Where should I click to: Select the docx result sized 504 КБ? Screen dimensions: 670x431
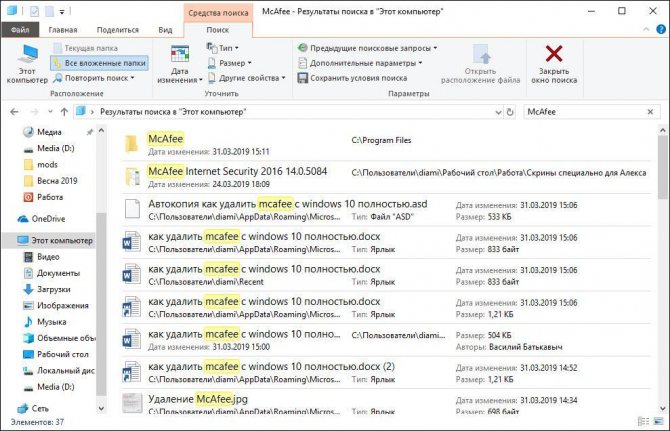tap(387, 340)
